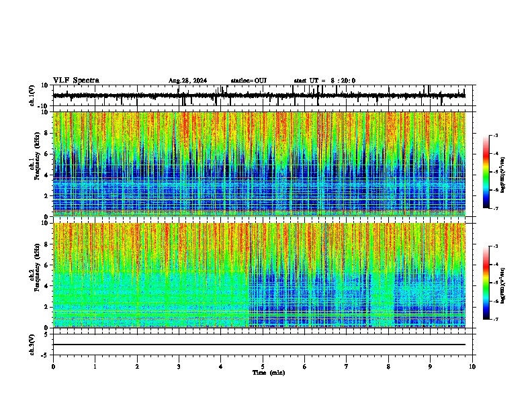Click time axis tick label "4"
The width and height of the screenshot is (532, 411).
[x=221, y=367]
